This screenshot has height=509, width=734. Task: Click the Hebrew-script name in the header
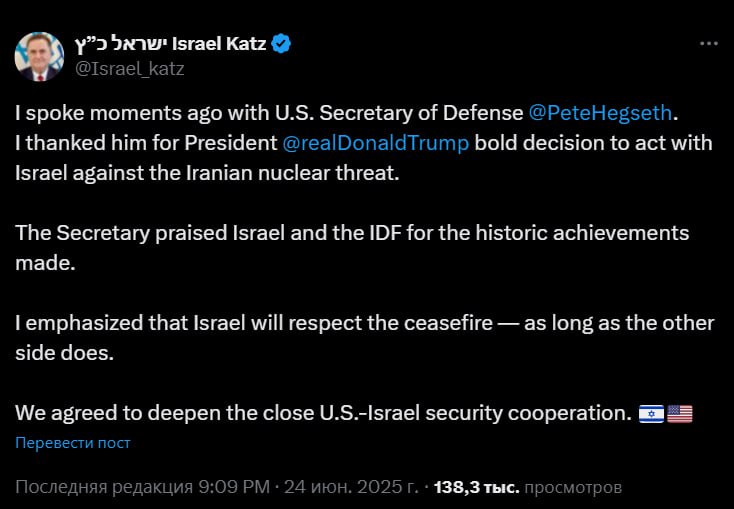click(121, 44)
